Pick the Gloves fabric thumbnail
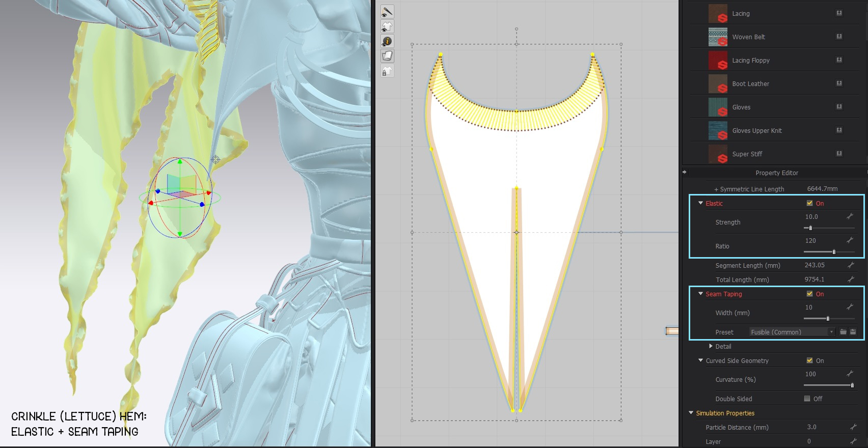Screen dimensions: 868x448 click(x=718, y=107)
